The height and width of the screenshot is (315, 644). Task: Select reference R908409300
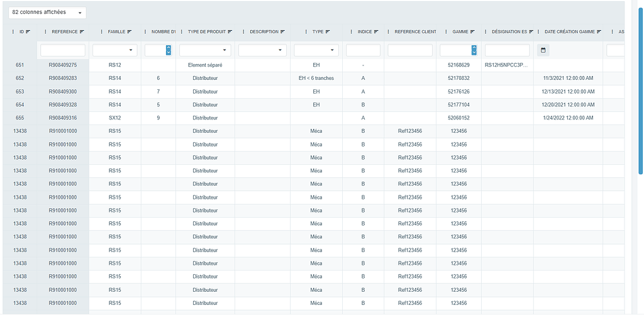tap(63, 91)
